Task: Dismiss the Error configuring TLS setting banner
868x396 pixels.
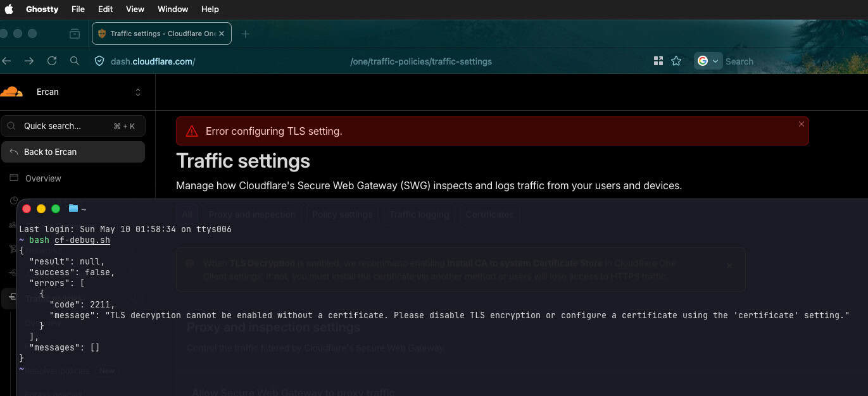Action: point(802,124)
